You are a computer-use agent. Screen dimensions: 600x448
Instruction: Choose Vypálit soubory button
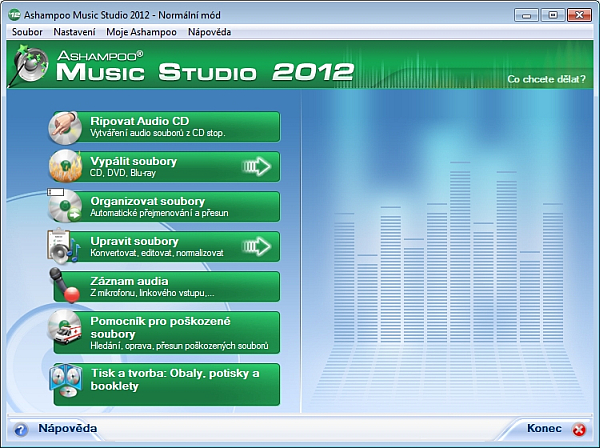[x=166, y=167]
